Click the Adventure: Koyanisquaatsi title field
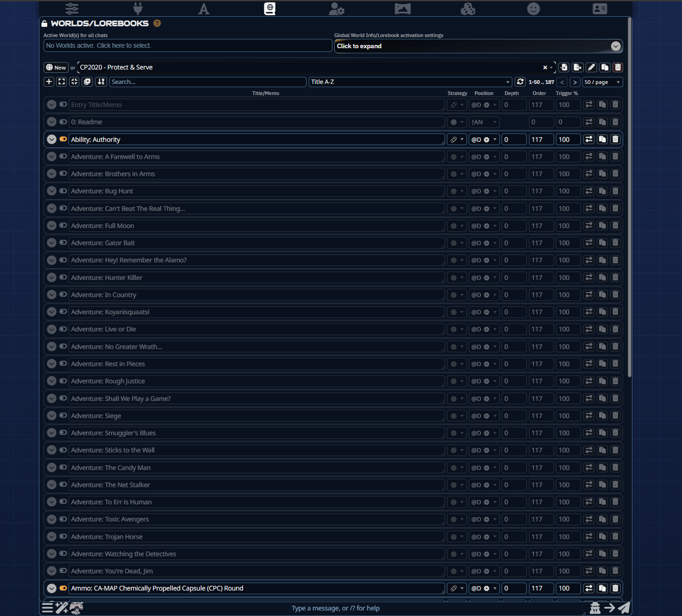Screen dimensions: 682x616 pos(257,312)
